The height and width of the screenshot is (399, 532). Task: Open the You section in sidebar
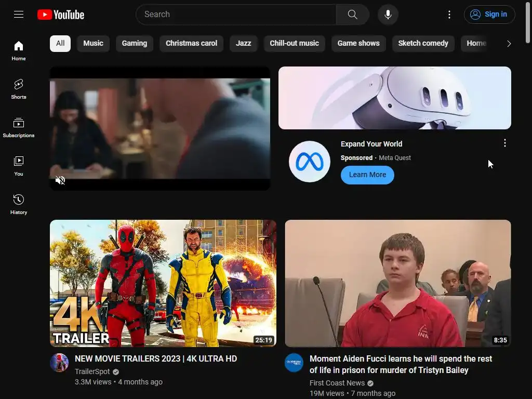click(19, 166)
